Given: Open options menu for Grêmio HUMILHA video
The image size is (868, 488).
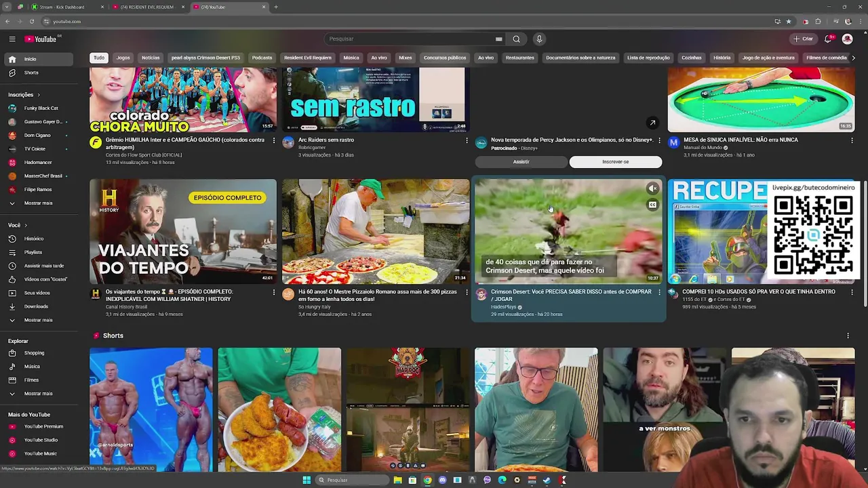Looking at the screenshot, I should coord(274,140).
